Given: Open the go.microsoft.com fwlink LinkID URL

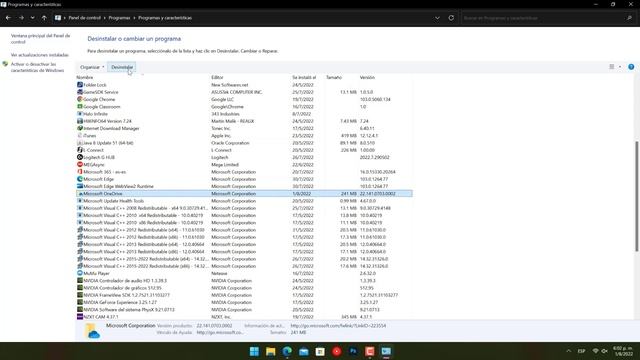Looking at the screenshot, I should click(x=338, y=326).
